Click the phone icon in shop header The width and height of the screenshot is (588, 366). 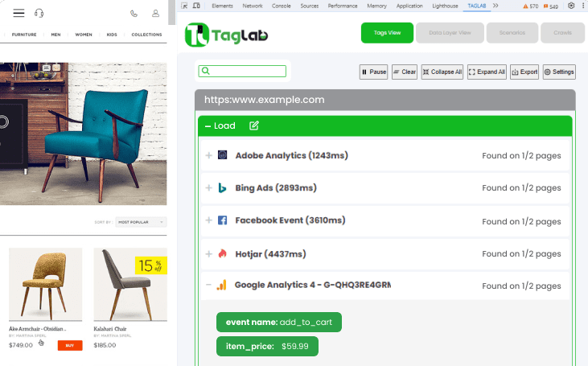coord(134,14)
